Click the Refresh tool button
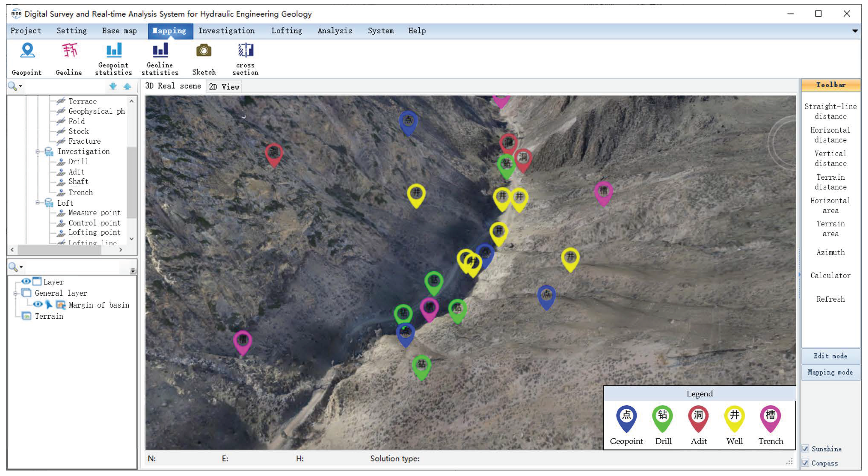This screenshot has width=868, height=476. click(830, 299)
